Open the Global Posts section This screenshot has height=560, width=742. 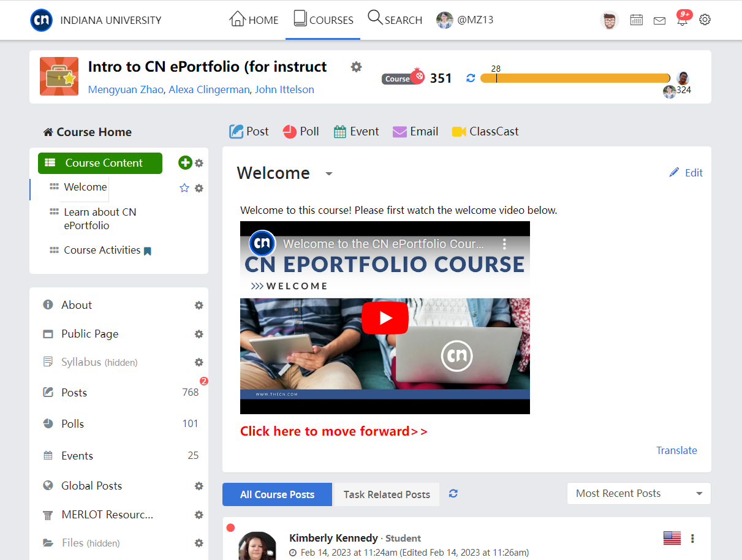91,486
